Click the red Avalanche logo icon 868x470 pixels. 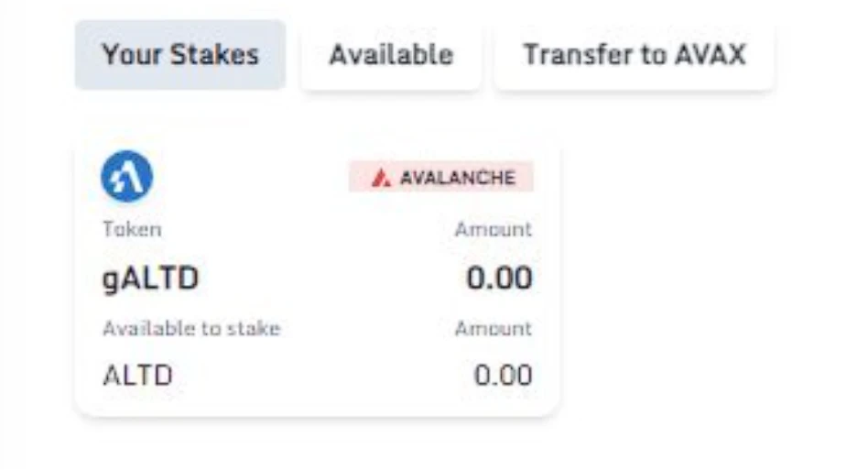pyautogui.click(x=381, y=179)
